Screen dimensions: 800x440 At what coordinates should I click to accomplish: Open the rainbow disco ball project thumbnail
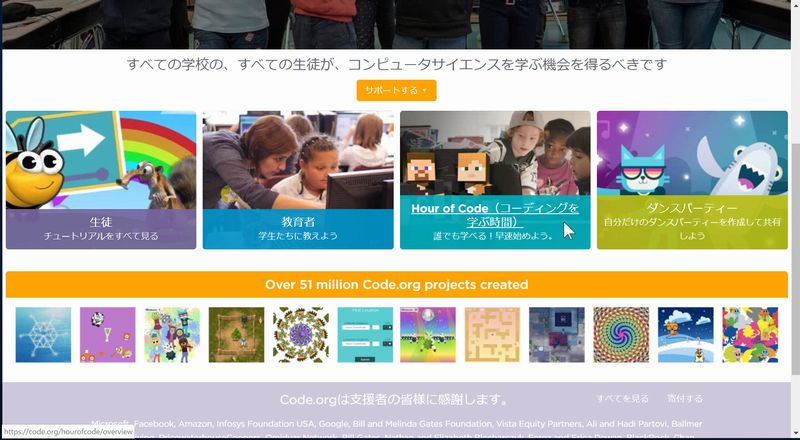click(428, 334)
